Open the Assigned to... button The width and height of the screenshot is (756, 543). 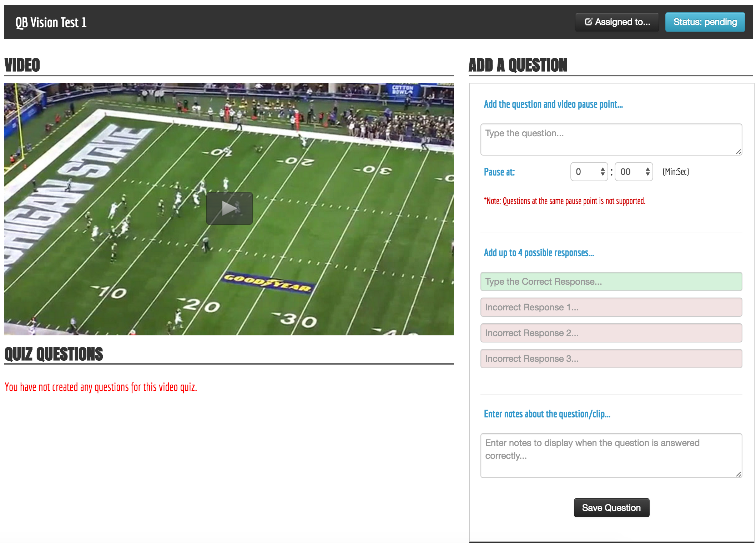click(x=617, y=22)
